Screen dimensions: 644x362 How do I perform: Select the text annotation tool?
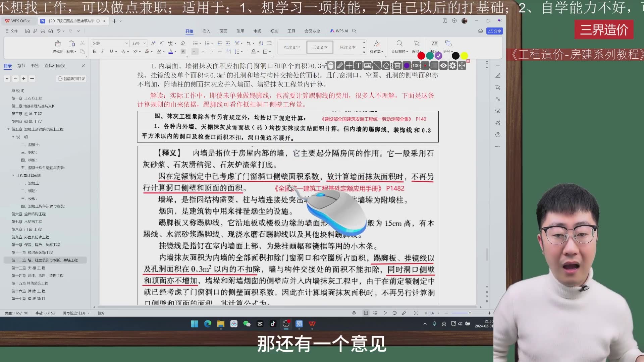coord(358,66)
